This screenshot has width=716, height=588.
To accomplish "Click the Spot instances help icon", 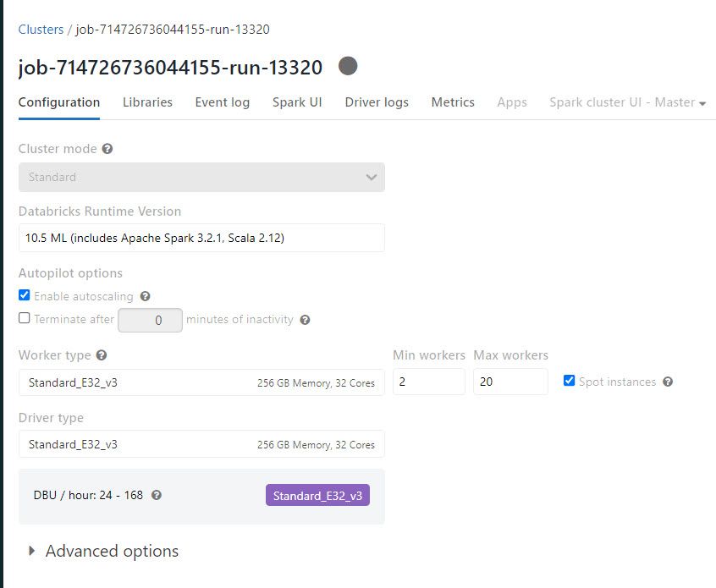I will point(668,382).
